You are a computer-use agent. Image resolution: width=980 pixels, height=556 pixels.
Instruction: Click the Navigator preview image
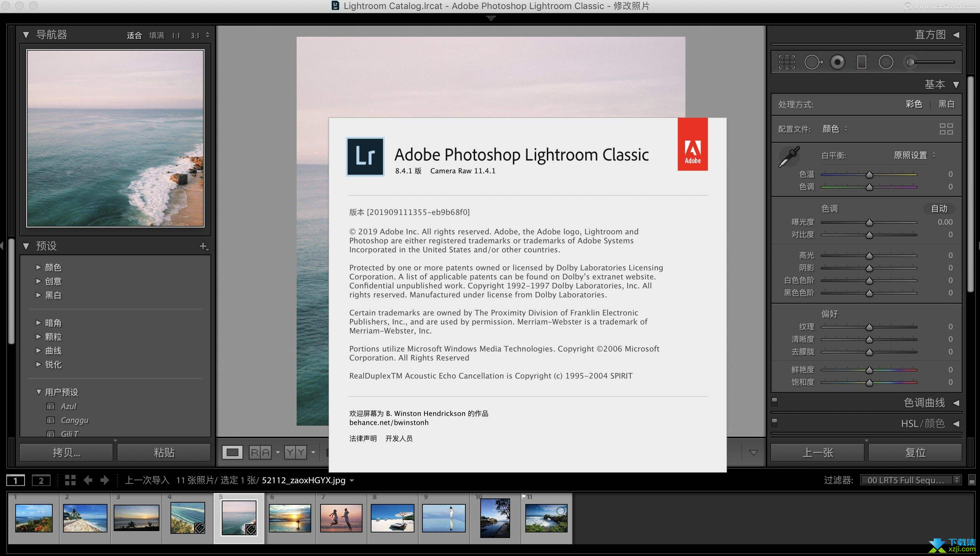click(x=115, y=138)
